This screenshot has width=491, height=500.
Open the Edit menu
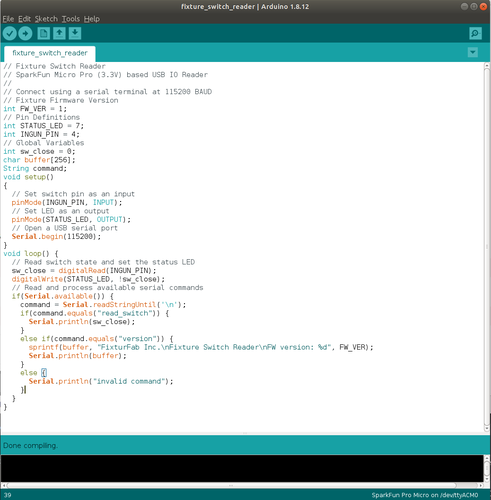pyautogui.click(x=24, y=19)
